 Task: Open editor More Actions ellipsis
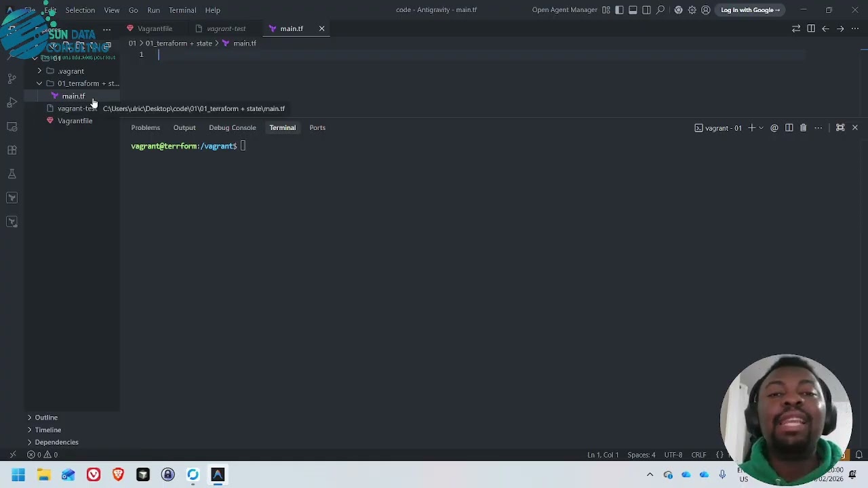[x=855, y=28]
